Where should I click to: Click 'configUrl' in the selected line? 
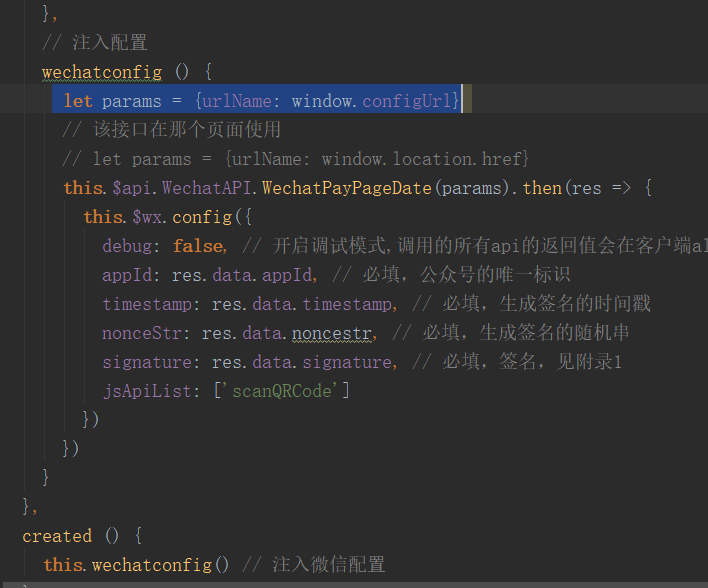406,101
